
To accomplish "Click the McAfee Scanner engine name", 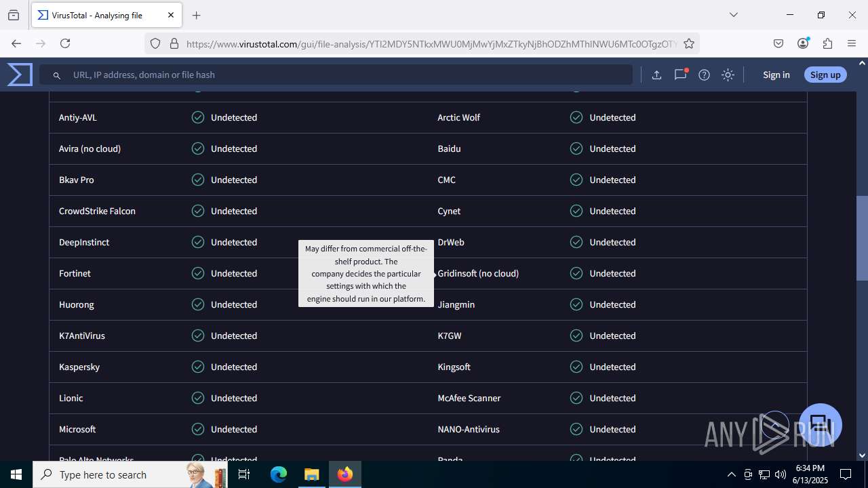I will tap(469, 398).
